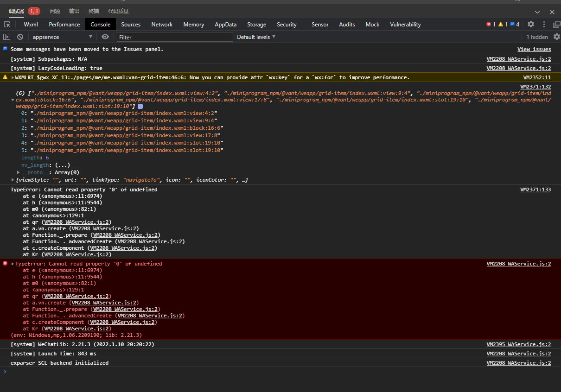Clear the console with the clear icon
Screen dimensions: 561x392
[19, 37]
